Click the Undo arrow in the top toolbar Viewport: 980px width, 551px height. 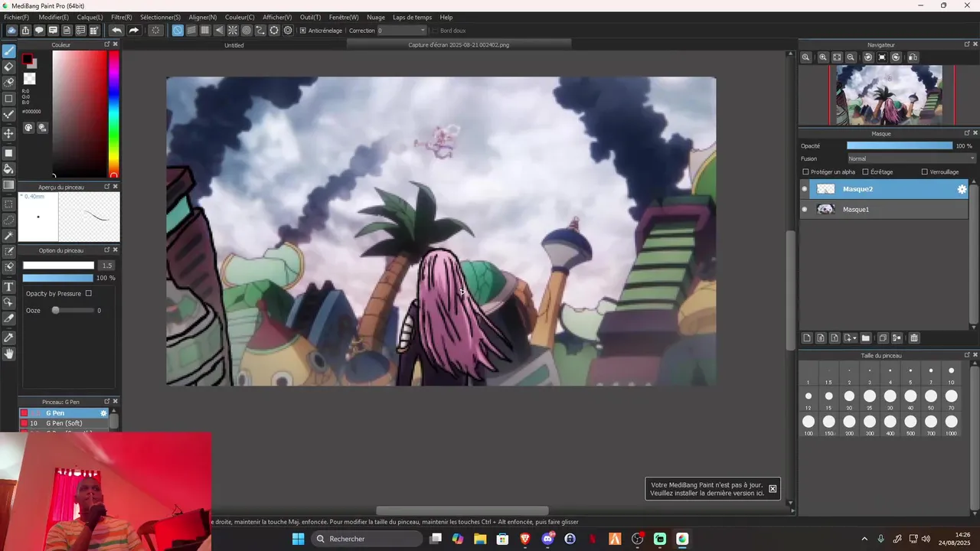116,31
